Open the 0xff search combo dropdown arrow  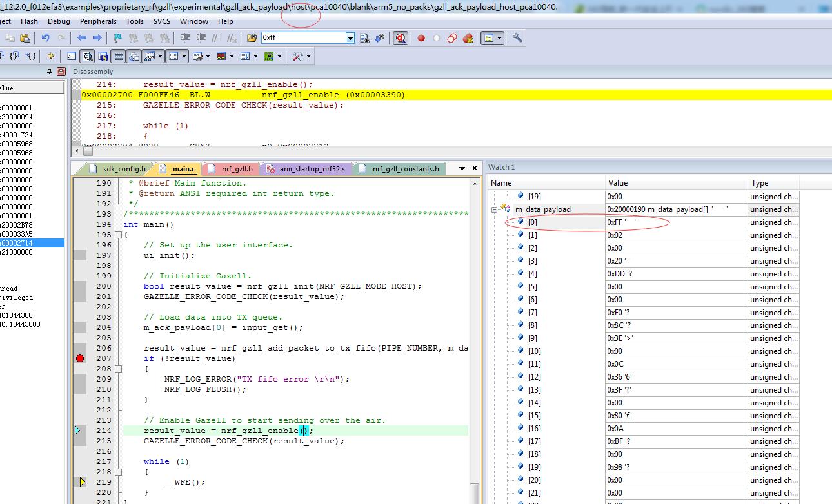click(x=350, y=38)
